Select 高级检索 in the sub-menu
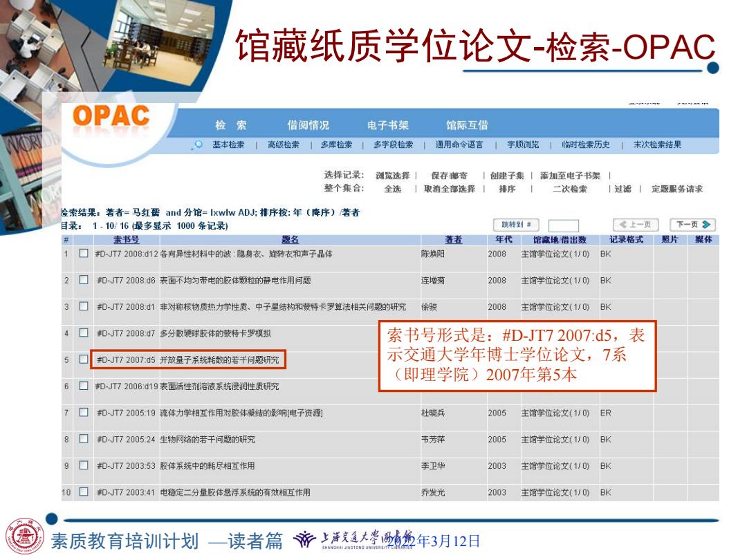The width and height of the screenshot is (747, 560). (284, 144)
